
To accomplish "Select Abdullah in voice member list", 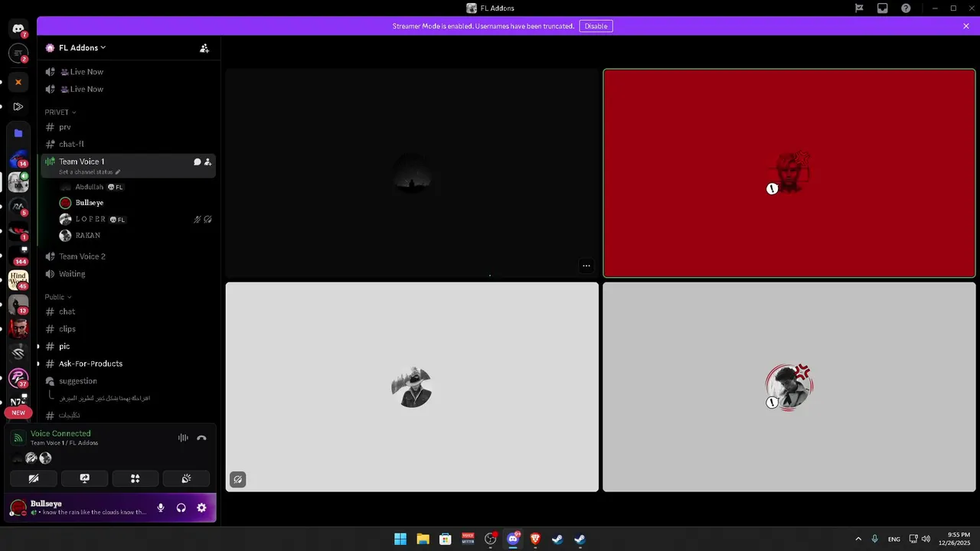I will click(135, 187).
